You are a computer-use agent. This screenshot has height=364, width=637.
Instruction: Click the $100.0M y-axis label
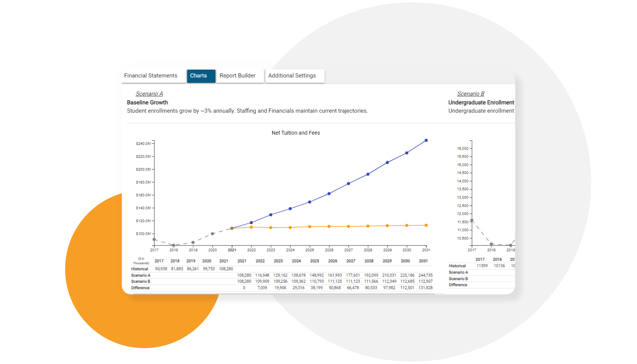143,234
